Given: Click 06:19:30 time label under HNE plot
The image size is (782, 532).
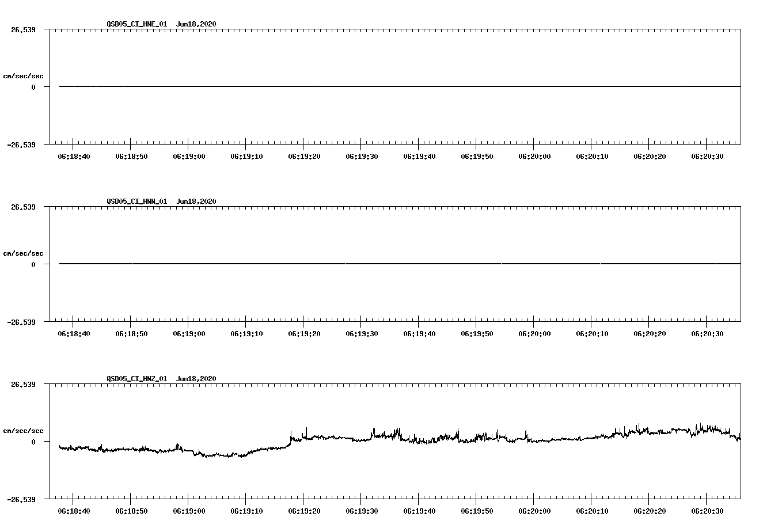Looking at the screenshot, I should click(362, 157).
